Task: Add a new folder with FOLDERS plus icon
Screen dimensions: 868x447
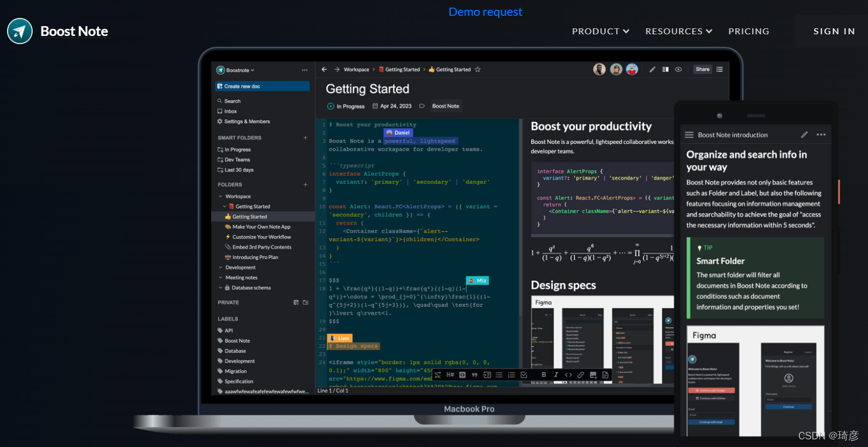Action: pyautogui.click(x=305, y=185)
